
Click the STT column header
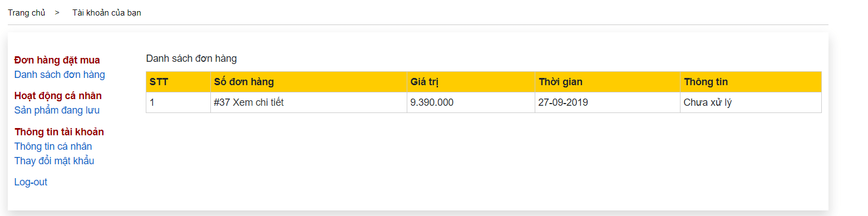tap(178, 82)
